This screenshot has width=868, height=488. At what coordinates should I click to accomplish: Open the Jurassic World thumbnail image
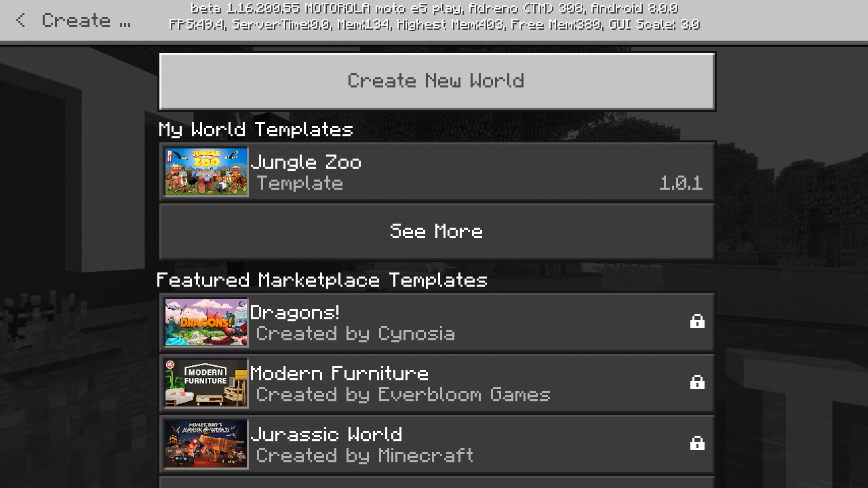click(206, 445)
